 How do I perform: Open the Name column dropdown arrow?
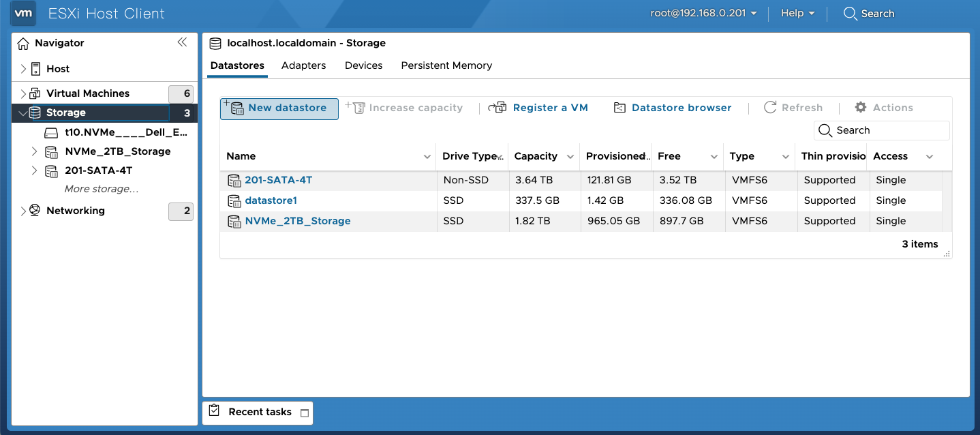pyautogui.click(x=427, y=157)
